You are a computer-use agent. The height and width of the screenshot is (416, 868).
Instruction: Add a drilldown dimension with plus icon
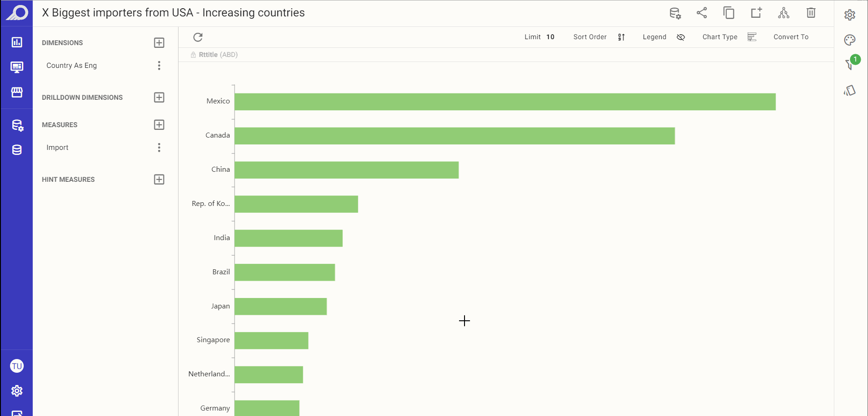pos(159,98)
